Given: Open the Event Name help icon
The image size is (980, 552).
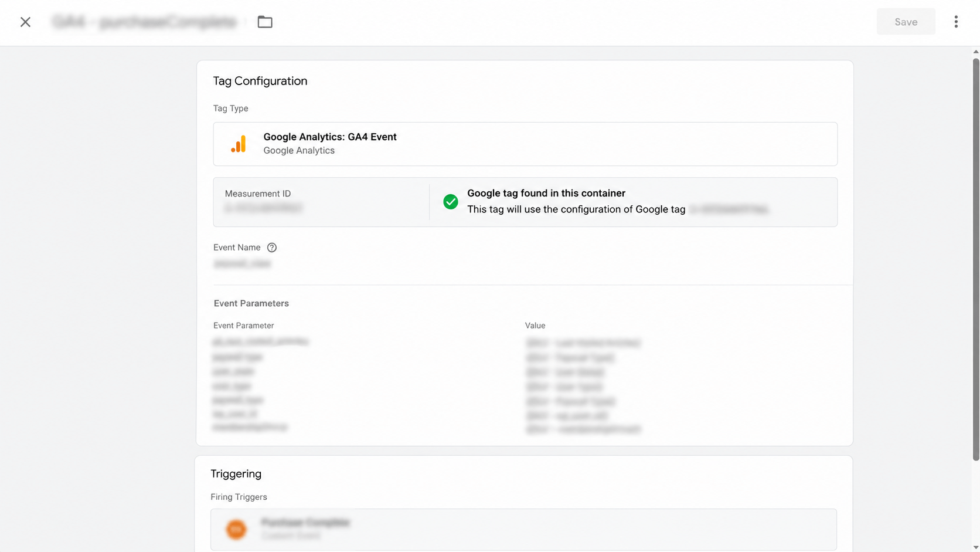Looking at the screenshot, I should click(272, 248).
